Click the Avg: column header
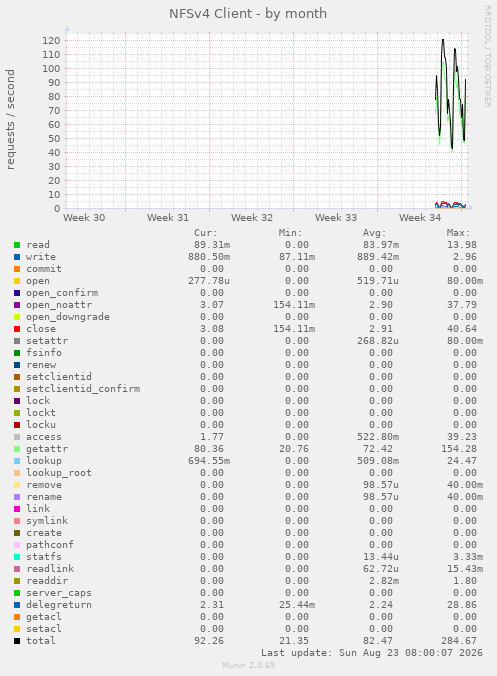 pos(375,233)
